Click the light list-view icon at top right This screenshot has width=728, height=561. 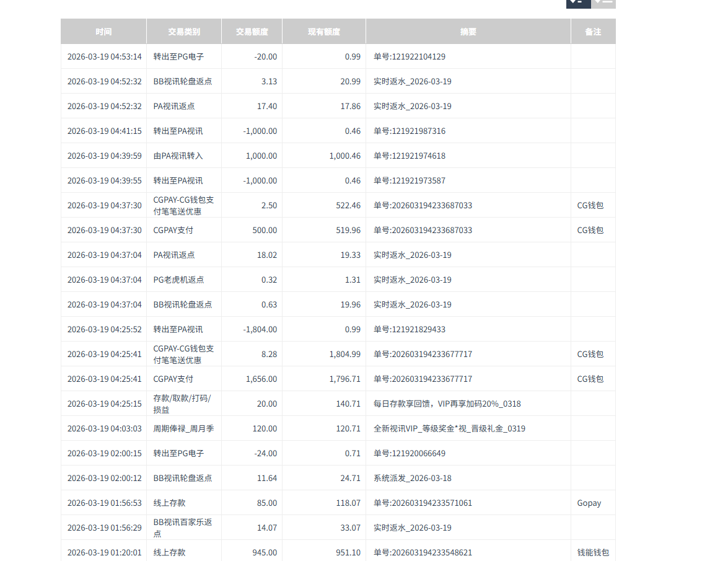point(603,3)
